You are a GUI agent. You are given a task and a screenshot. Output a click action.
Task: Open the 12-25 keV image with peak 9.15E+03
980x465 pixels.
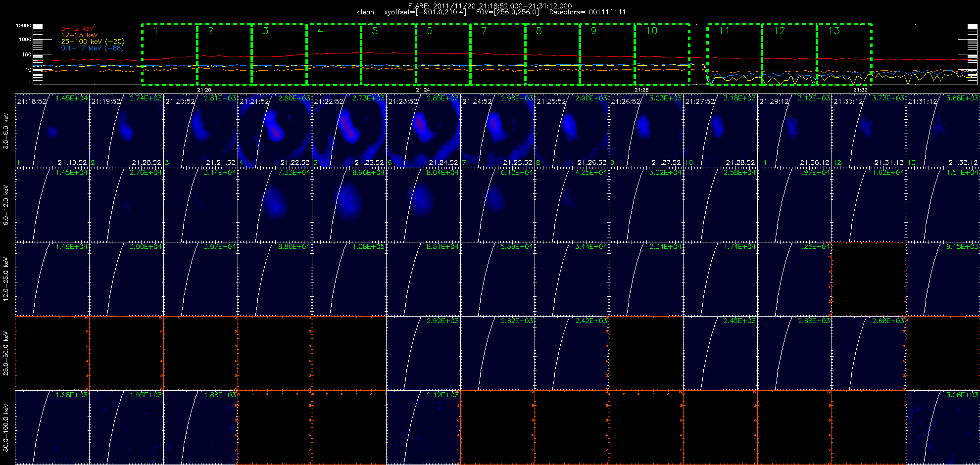943,279
